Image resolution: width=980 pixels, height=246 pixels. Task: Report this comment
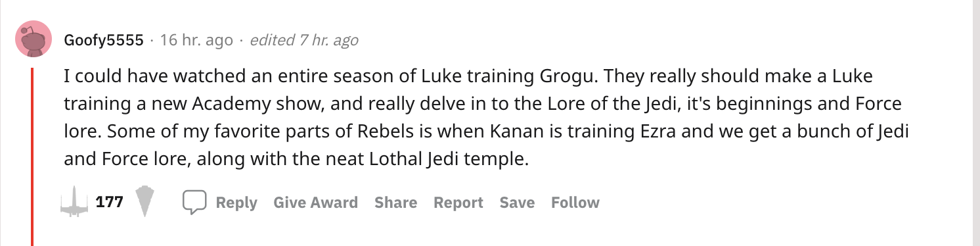coord(458,203)
